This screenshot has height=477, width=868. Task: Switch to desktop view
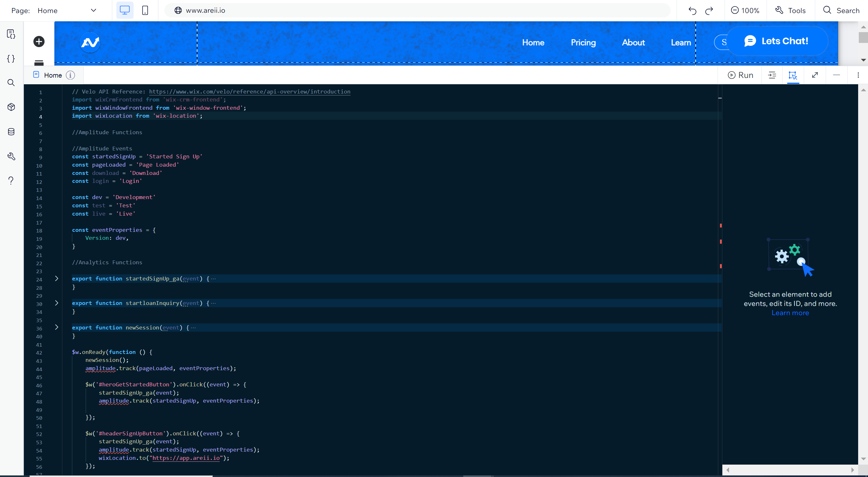[x=125, y=10]
